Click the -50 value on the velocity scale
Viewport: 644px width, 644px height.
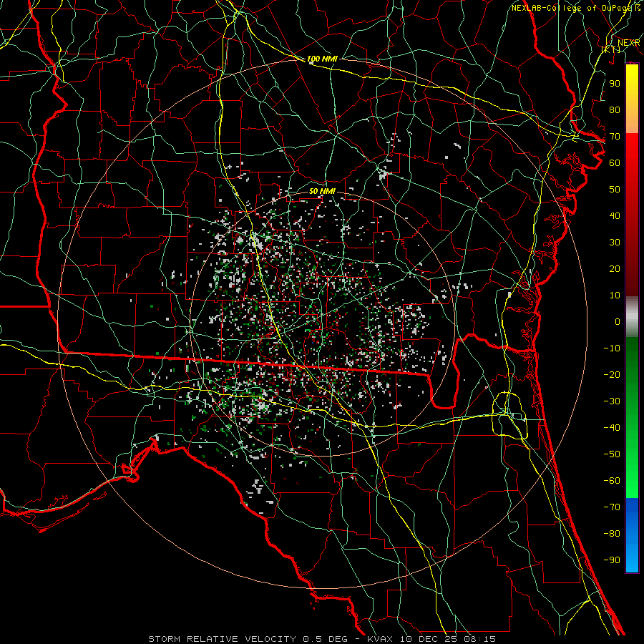click(612, 454)
